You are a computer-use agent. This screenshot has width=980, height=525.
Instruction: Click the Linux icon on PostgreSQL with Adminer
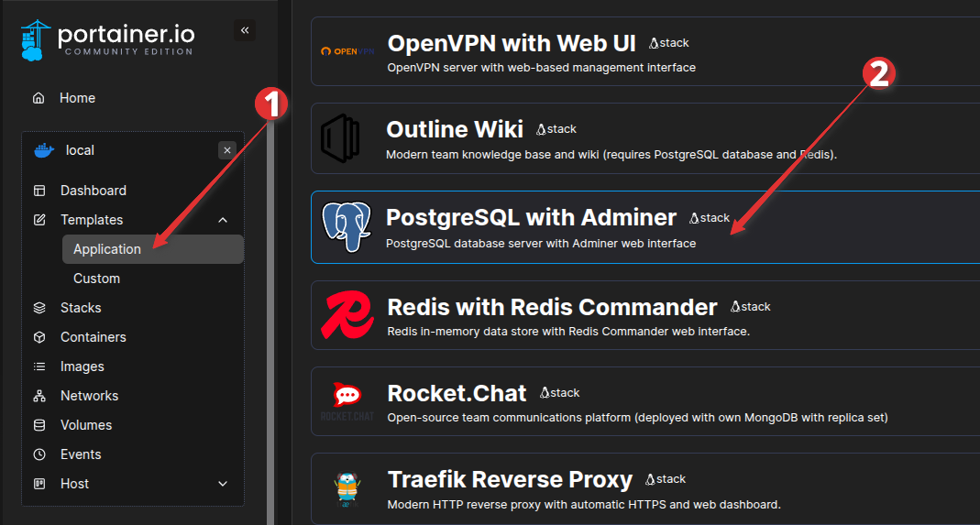694,218
